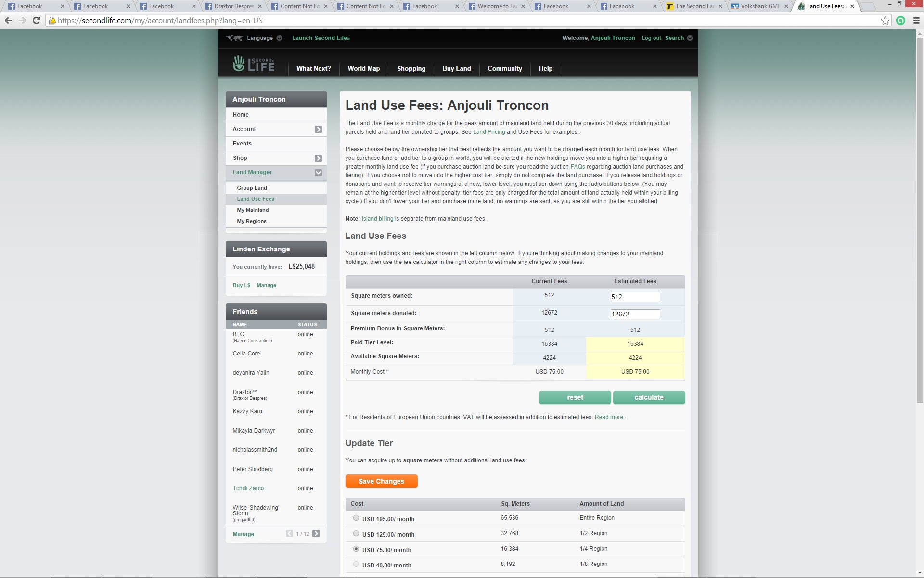
Task: Click square meters donated estimate field
Action: pos(635,314)
